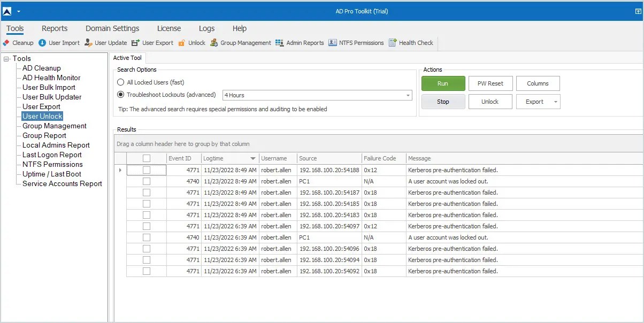Open the Reports menu
This screenshot has height=323, width=644.
click(54, 28)
